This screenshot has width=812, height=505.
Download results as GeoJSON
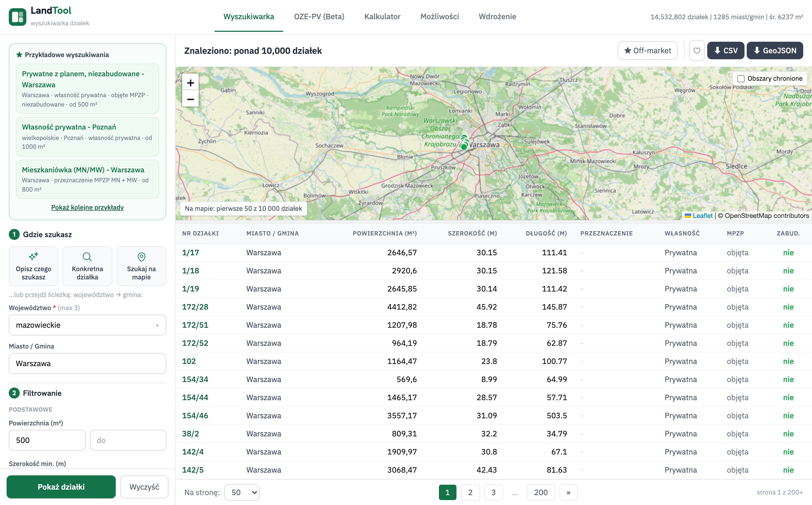pyautogui.click(x=775, y=50)
